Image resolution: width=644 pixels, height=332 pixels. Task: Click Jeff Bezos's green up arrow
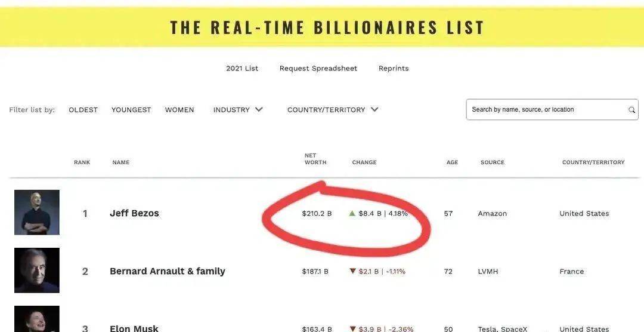(352, 213)
